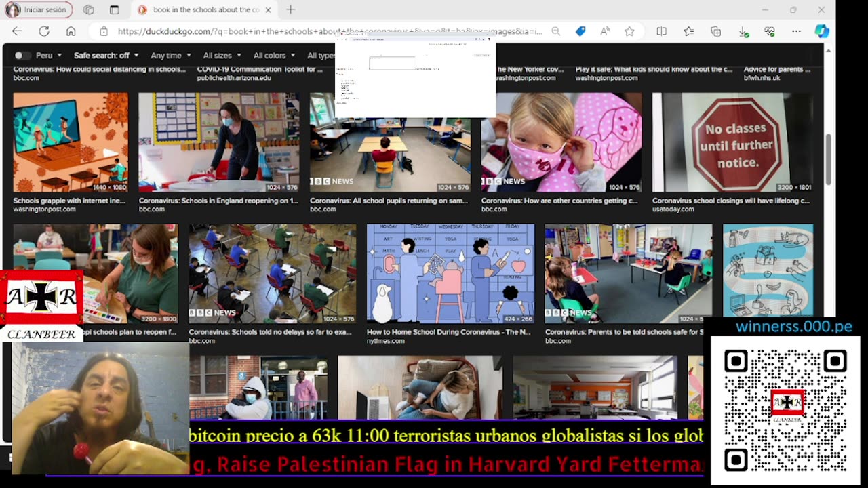Viewport: 868px width, 488px height.
Task: Click the Iniciar sesión profile button
Action: tap(39, 9)
